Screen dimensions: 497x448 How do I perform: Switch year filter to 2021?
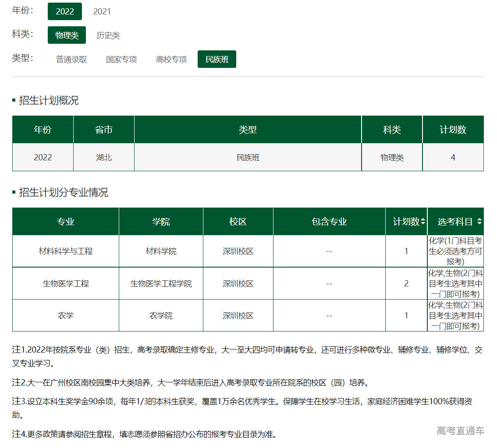[x=102, y=11]
